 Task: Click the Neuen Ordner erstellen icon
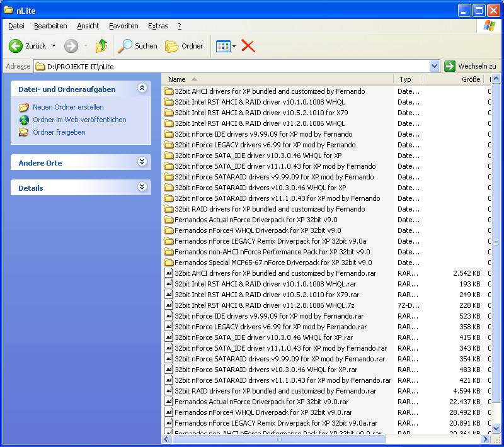(x=24, y=107)
